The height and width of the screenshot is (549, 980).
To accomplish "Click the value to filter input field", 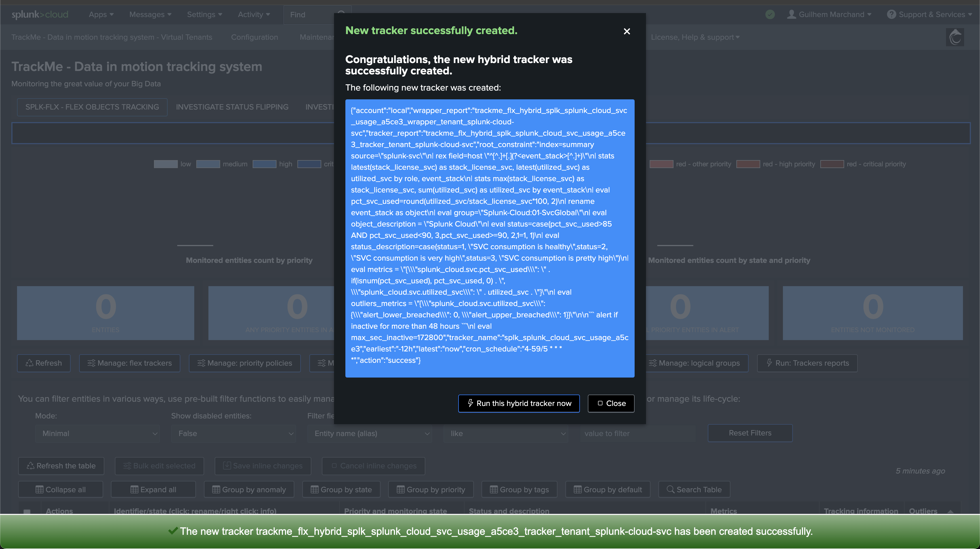I will coord(637,433).
